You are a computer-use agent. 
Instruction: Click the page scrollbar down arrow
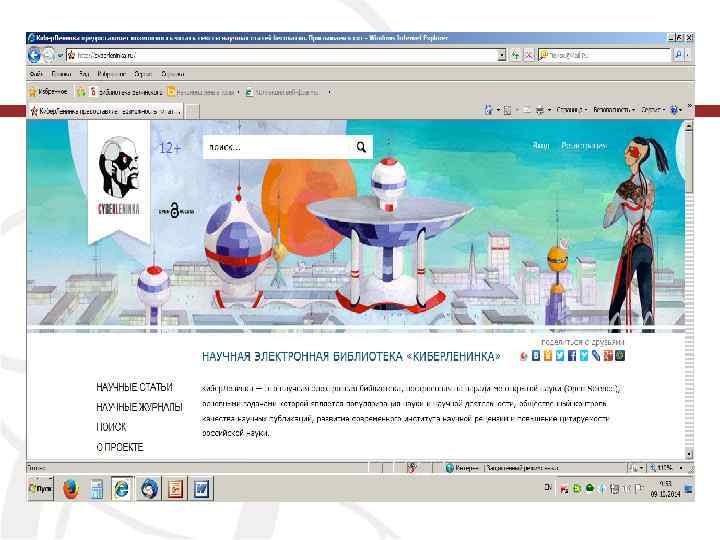[x=689, y=454]
